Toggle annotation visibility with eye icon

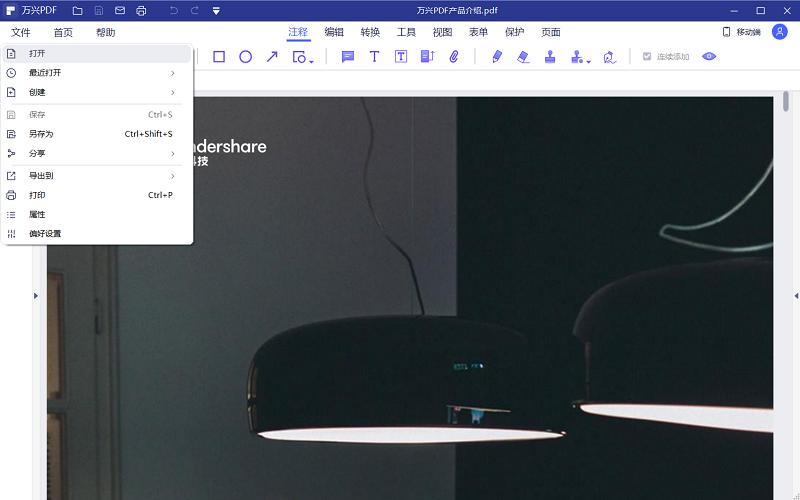tap(709, 57)
